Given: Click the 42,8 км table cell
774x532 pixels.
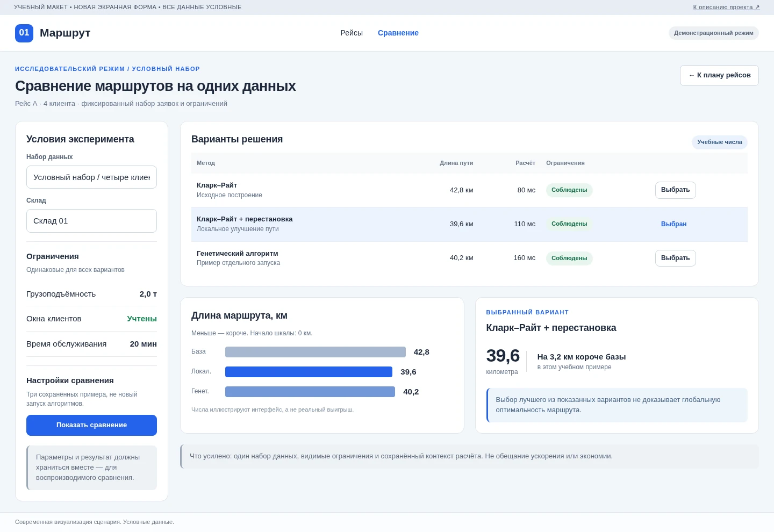Looking at the screenshot, I should pyautogui.click(x=461, y=190).
